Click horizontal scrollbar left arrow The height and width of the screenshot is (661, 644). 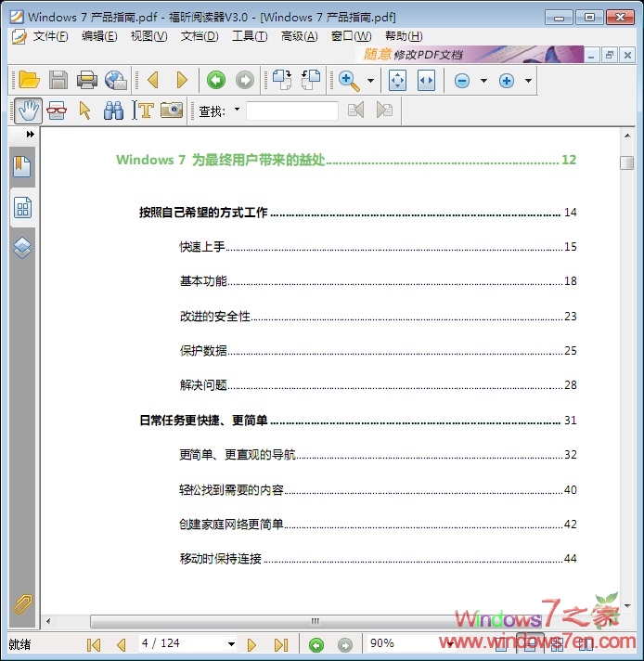[48, 621]
